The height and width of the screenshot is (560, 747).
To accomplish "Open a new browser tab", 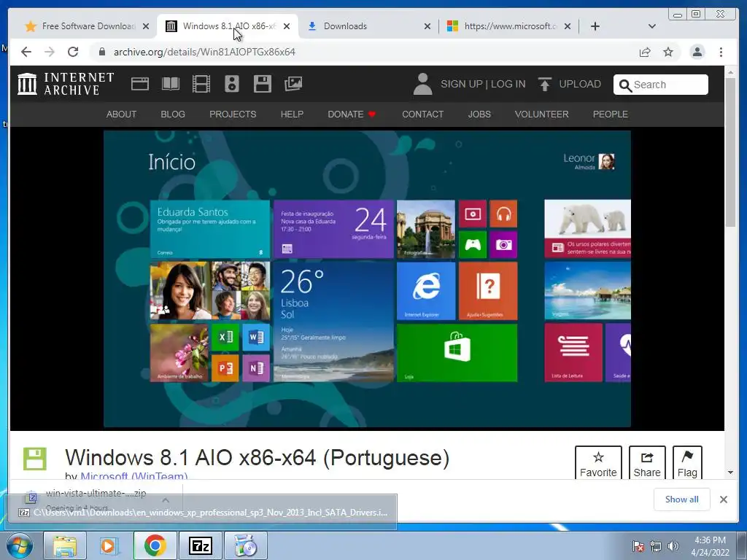I will pyautogui.click(x=595, y=26).
